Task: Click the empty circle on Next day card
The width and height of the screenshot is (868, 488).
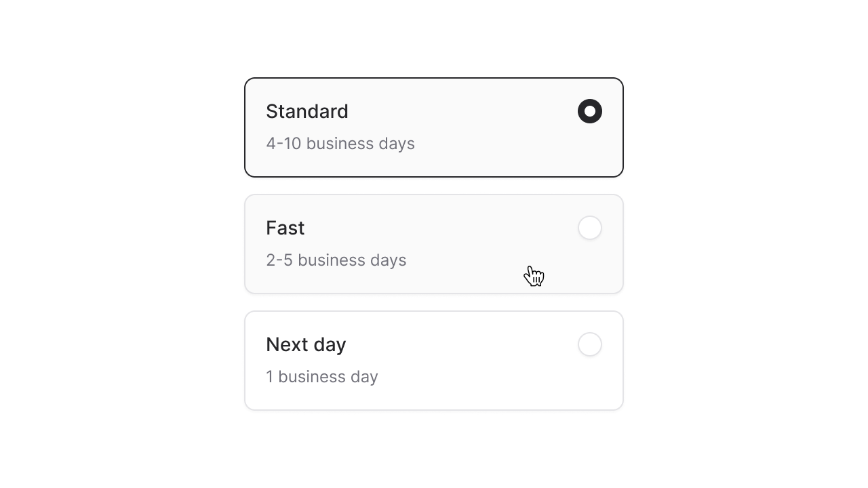Action: pos(590,344)
